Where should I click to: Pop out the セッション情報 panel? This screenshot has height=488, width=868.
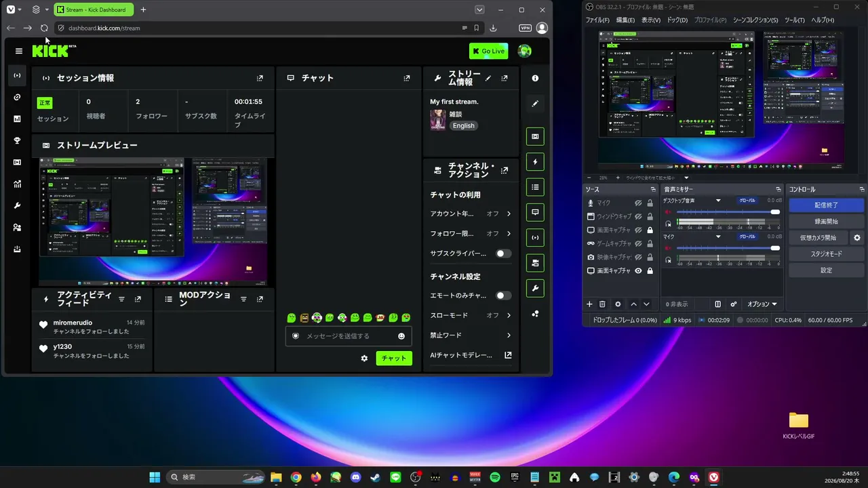260,78
